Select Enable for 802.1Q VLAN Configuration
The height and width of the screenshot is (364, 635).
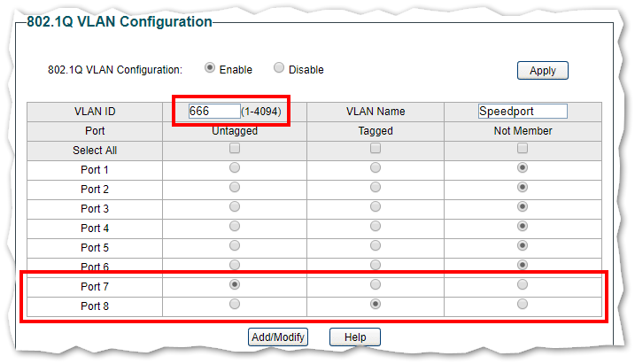pos(210,68)
